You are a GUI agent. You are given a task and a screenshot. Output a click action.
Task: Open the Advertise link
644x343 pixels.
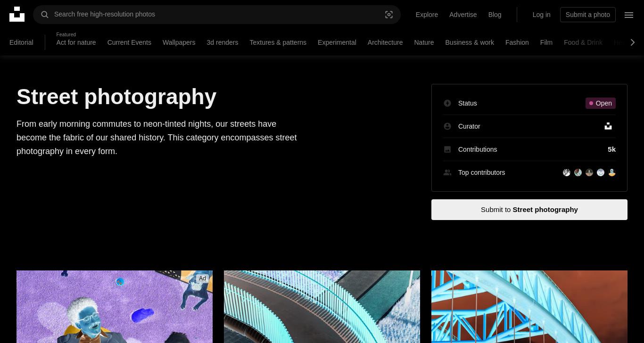click(463, 15)
